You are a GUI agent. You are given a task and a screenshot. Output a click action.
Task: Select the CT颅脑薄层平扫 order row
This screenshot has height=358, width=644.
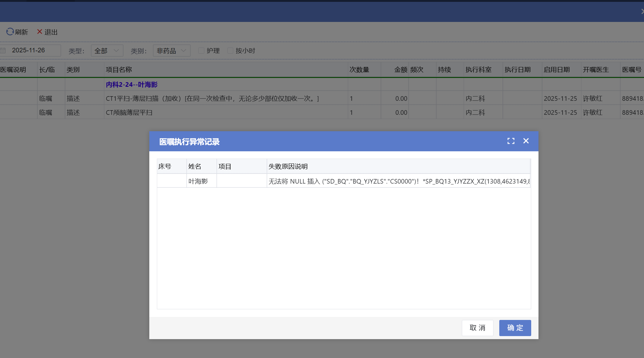click(x=129, y=113)
